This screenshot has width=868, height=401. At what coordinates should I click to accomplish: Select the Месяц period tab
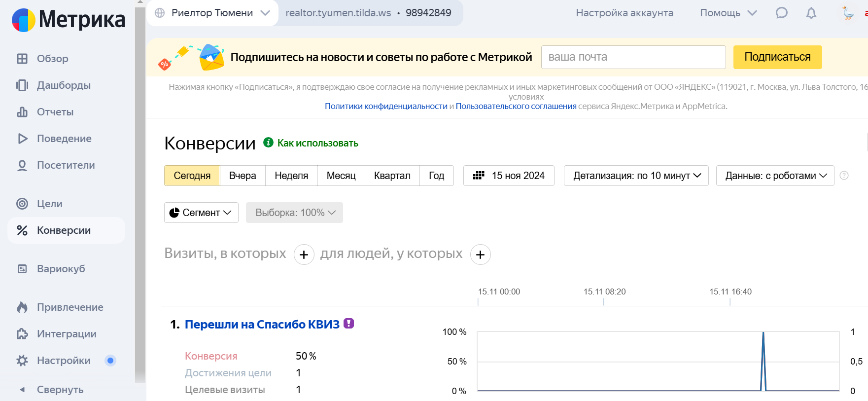tap(341, 176)
